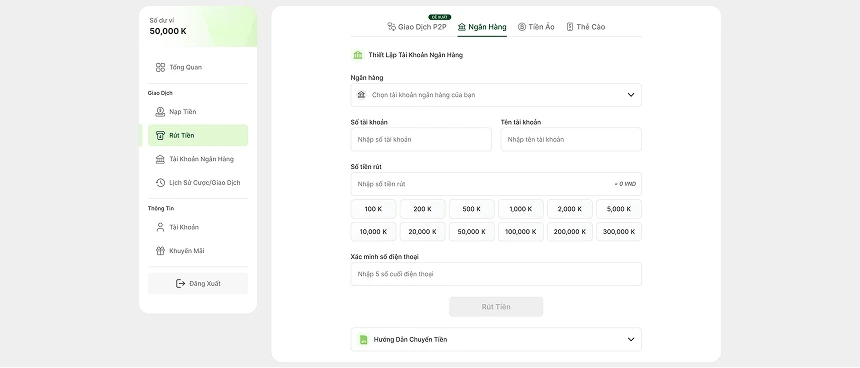
Task: Choose the 200 K amount button
Action: pos(422,209)
